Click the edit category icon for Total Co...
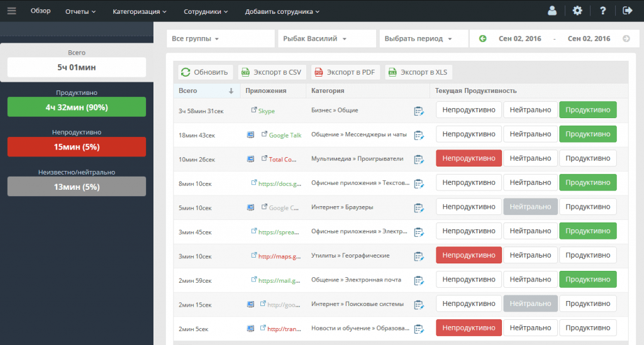Image resolution: width=644 pixels, height=345 pixels. [x=418, y=160]
